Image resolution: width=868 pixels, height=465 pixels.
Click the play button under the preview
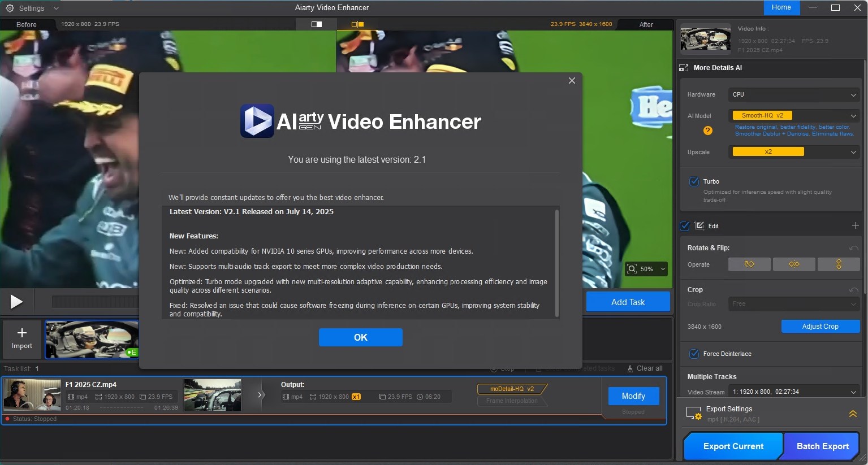(x=16, y=302)
